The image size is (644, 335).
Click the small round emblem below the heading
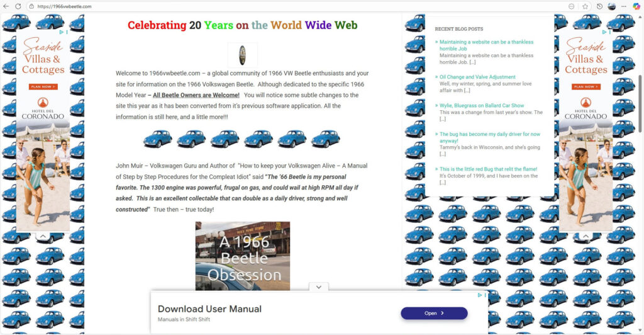[242, 55]
